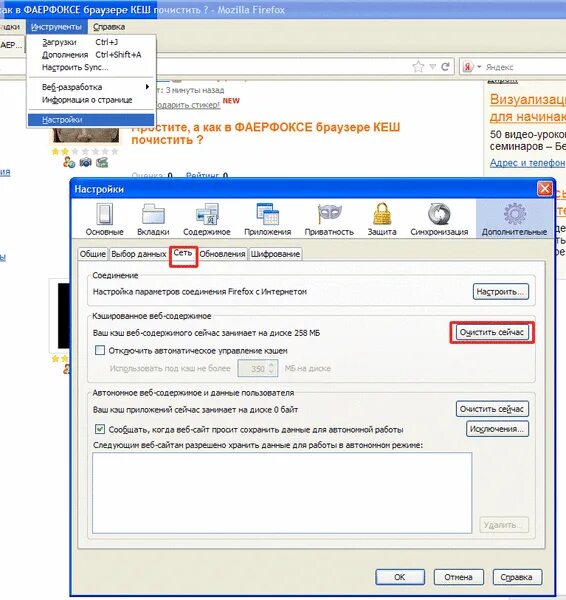Switch to the Выбор данных tab
Screen dimensions: 566x600
click(x=139, y=254)
